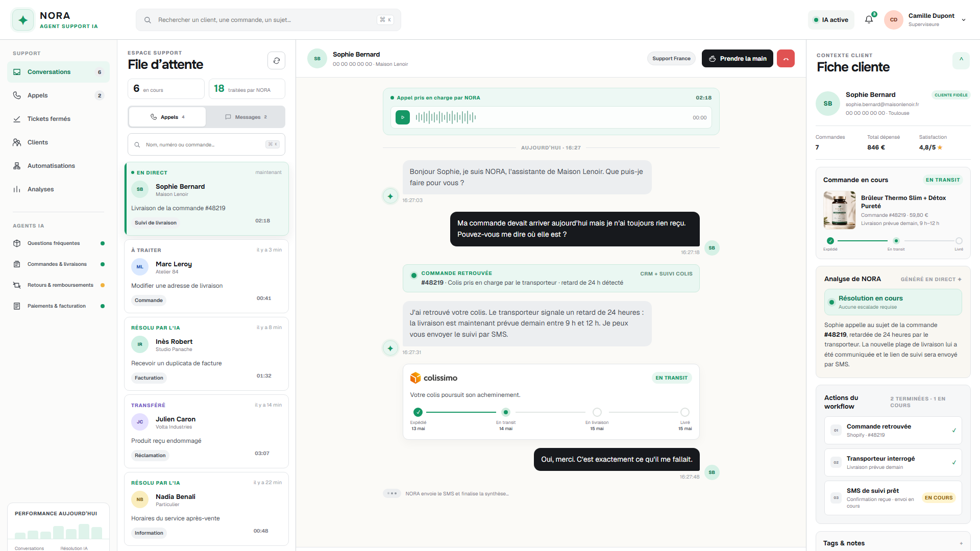Click the JC avatar of Julien Caron

(x=140, y=422)
